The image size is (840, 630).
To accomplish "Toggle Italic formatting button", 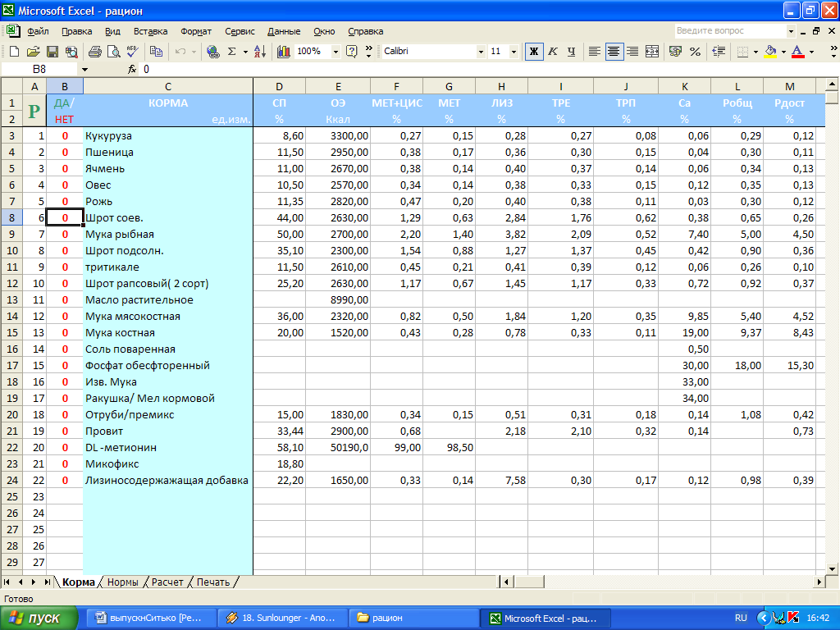I will (553, 52).
